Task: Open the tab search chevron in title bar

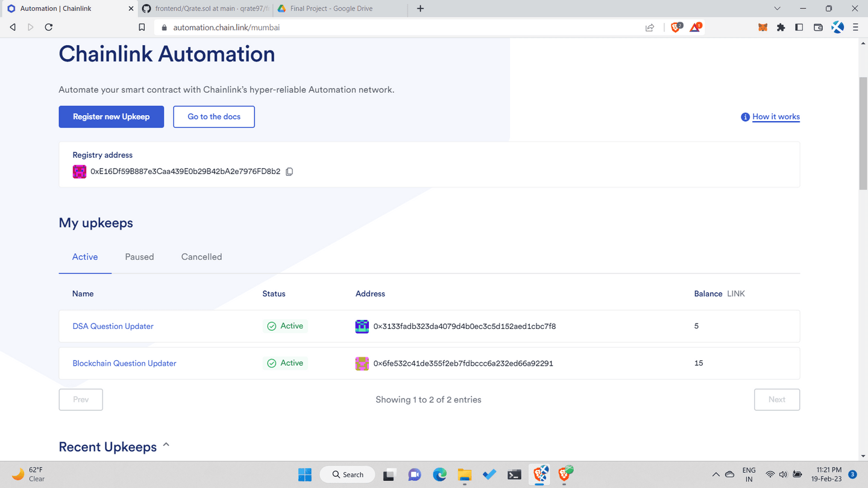Action: 777,8
